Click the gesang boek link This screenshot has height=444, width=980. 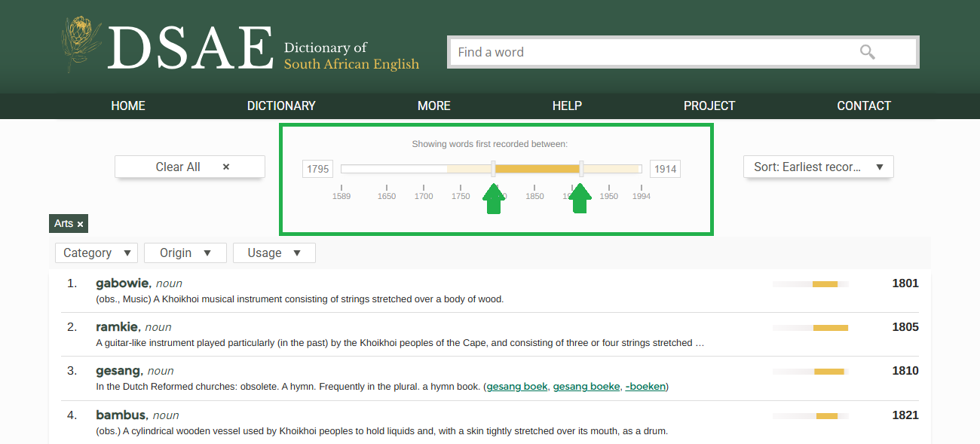tap(517, 387)
